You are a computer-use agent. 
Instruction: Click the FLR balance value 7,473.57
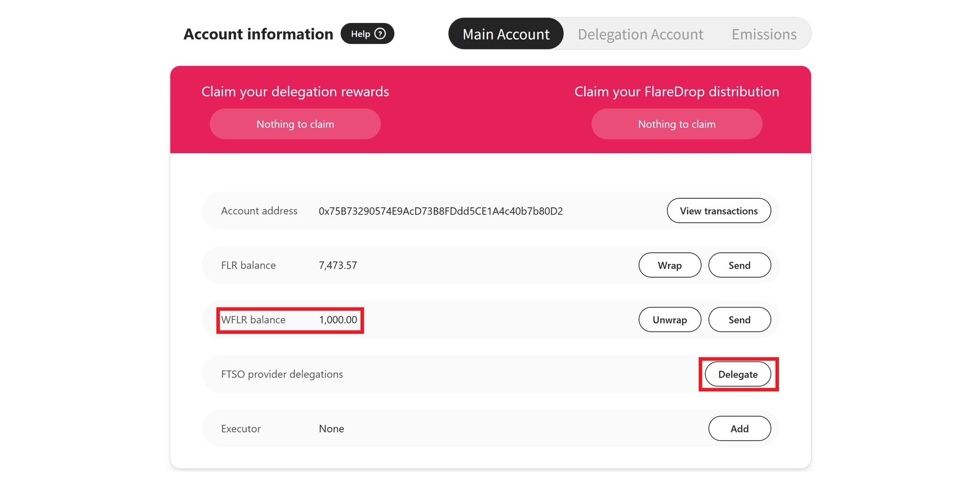click(338, 265)
